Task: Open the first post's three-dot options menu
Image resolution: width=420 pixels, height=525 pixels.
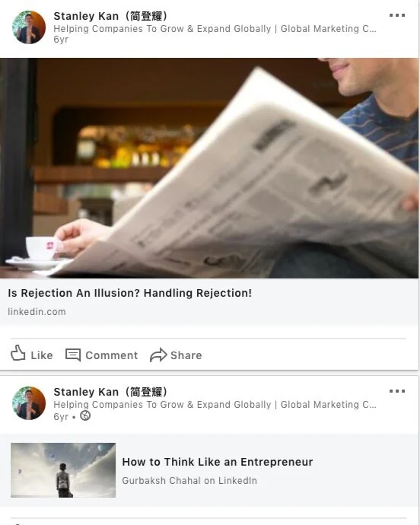Action: pos(397,15)
